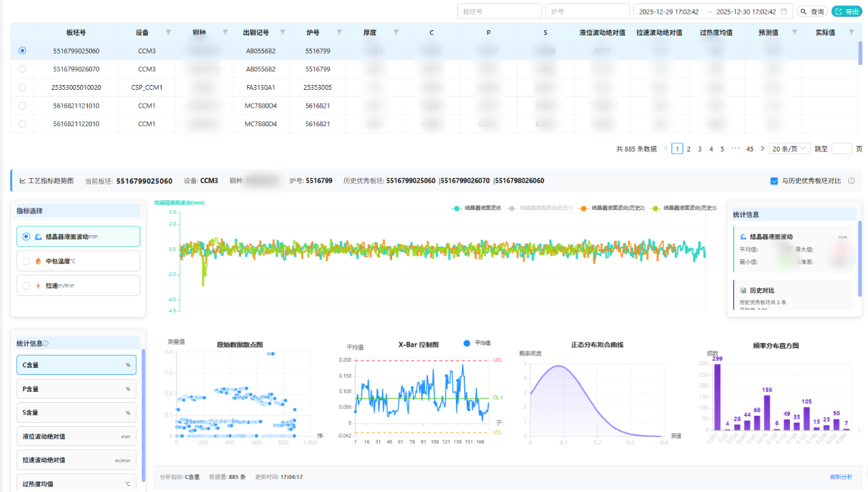The image size is (868, 492).
Task: Open the calendar icon in date range picker
Action: (x=784, y=12)
